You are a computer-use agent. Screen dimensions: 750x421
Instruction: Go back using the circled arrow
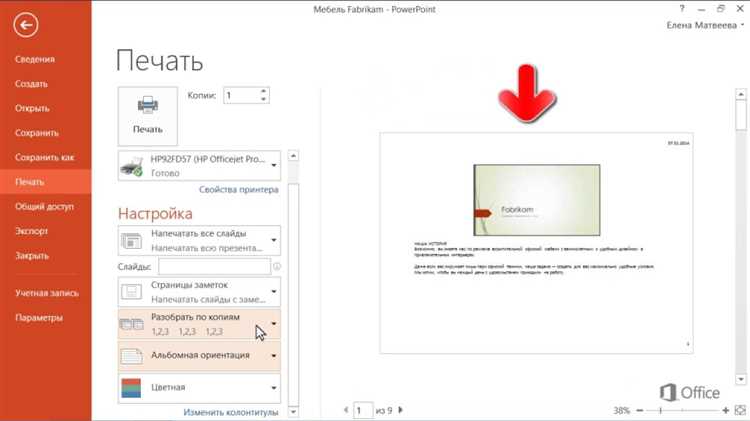(x=26, y=25)
